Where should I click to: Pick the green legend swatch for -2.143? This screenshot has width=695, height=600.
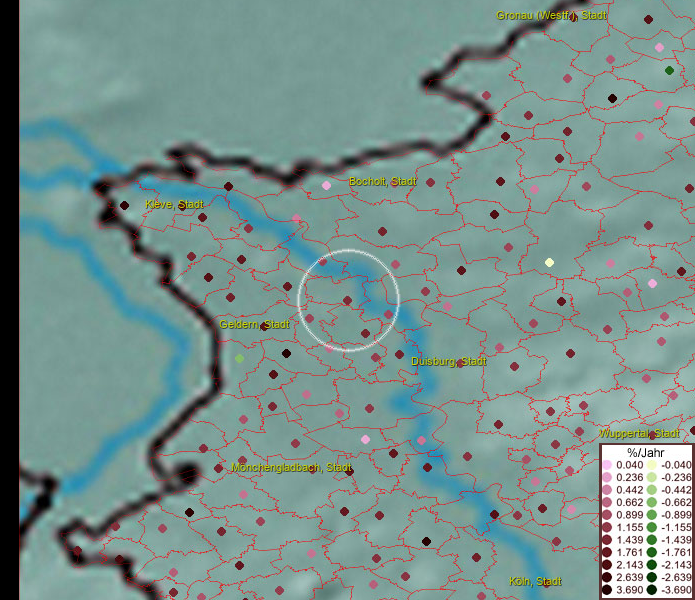(x=652, y=565)
